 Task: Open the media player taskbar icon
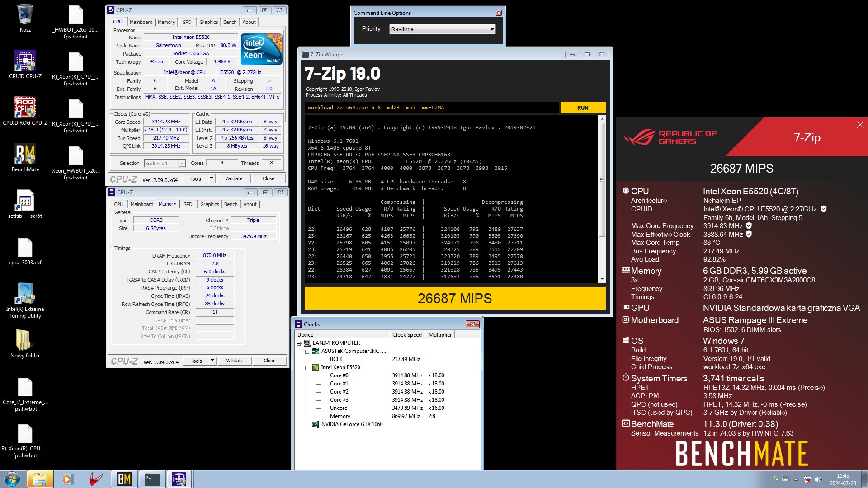coord(67,479)
